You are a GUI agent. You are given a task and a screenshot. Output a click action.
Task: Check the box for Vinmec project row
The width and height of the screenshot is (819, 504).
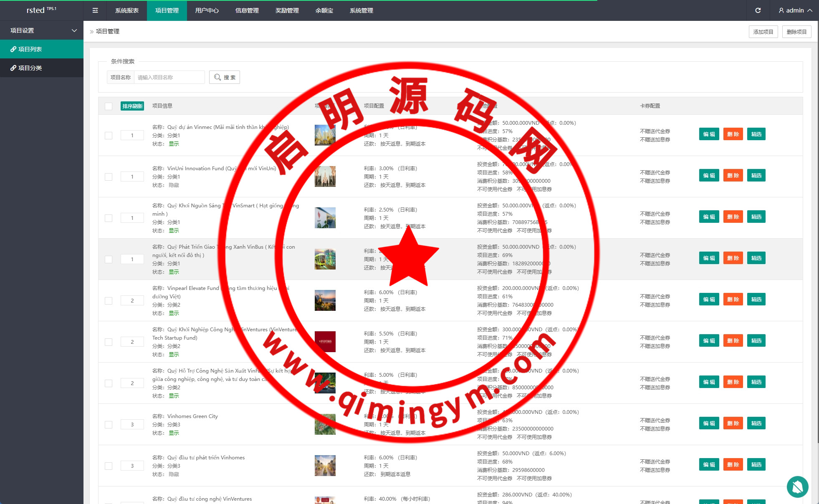click(x=109, y=135)
